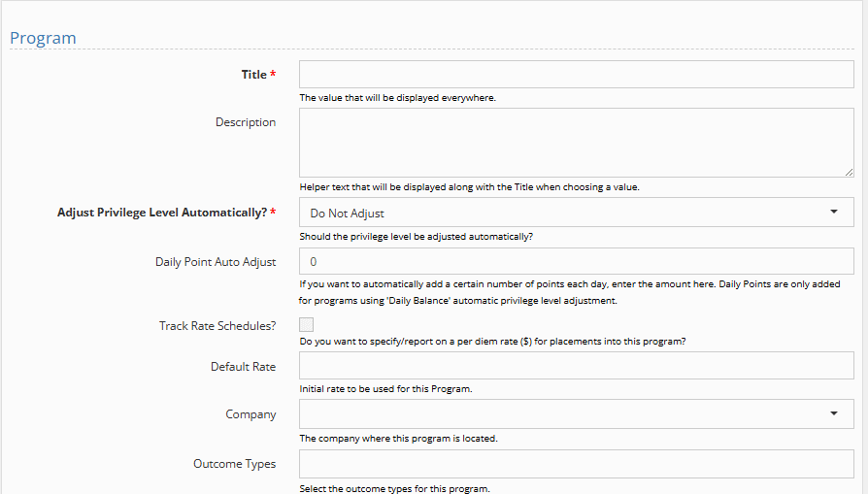The width and height of the screenshot is (868, 494).
Task: Grab the Description box resize handle
Action: (x=849, y=172)
